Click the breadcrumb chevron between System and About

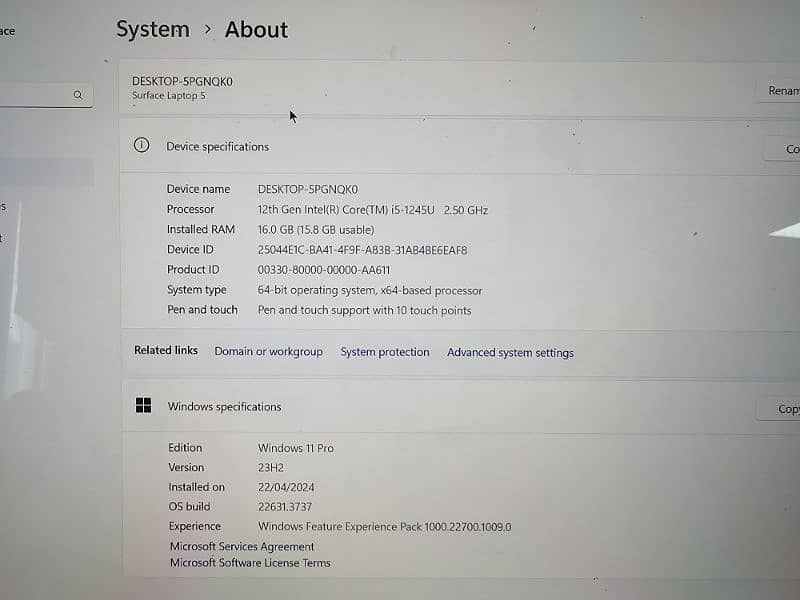[208, 30]
